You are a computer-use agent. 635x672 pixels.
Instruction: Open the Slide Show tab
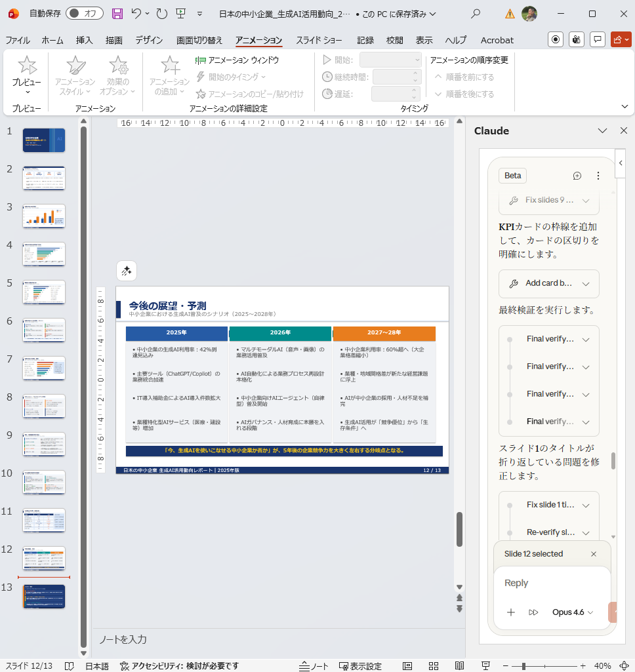pyautogui.click(x=318, y=40)
